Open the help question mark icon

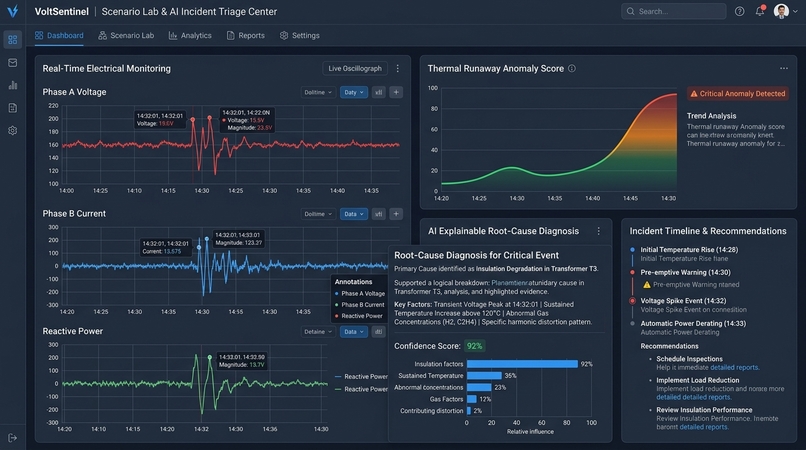pos(739,11)
